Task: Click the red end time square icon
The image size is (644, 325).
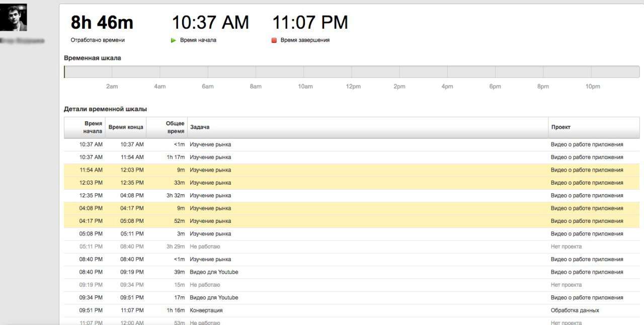Action: click(274, 40)
